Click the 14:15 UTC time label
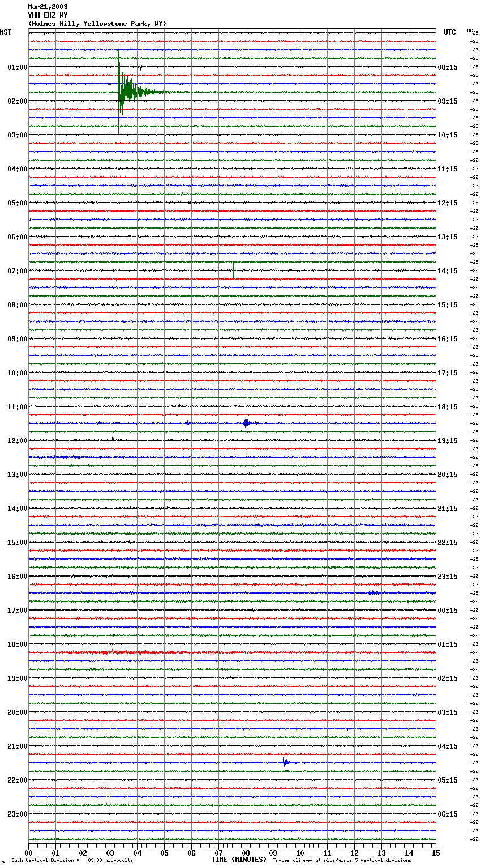This screenshot has width=481, height=868. pos(448,271)
